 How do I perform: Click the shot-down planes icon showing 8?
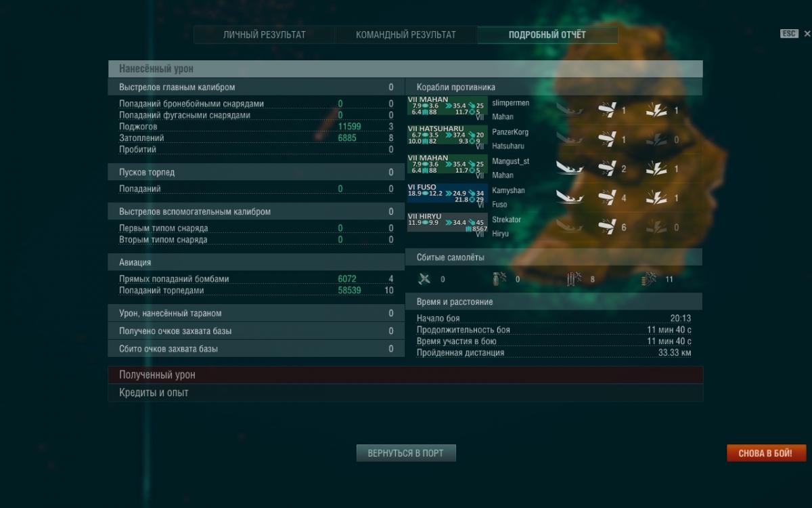coord(574,278)
